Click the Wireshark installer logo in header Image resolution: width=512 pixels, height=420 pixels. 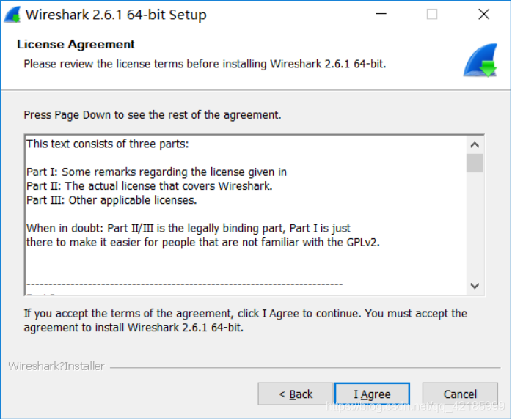pos(480,60)
